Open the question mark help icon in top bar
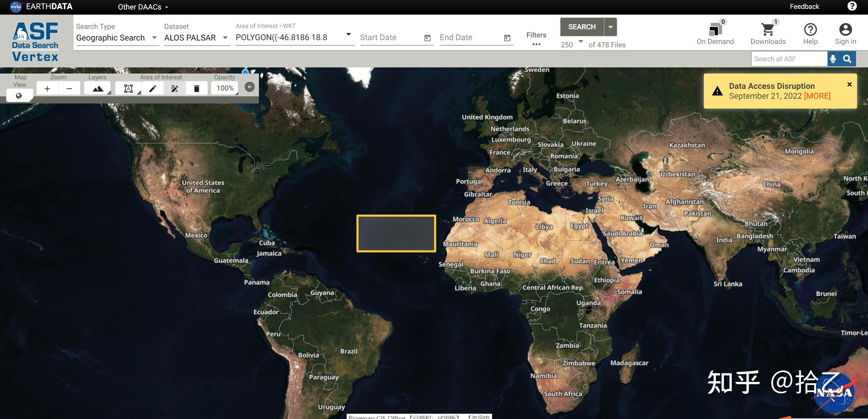This screenshot has width=868, height=419. point(852,6)
